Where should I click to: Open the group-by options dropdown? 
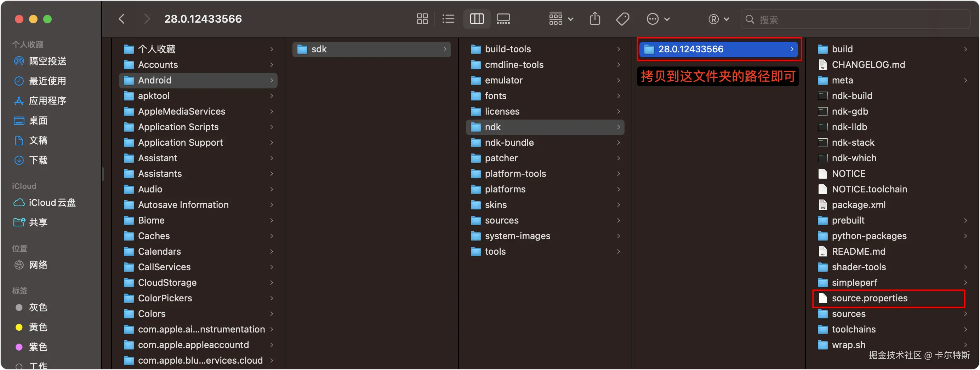[561, 19]
